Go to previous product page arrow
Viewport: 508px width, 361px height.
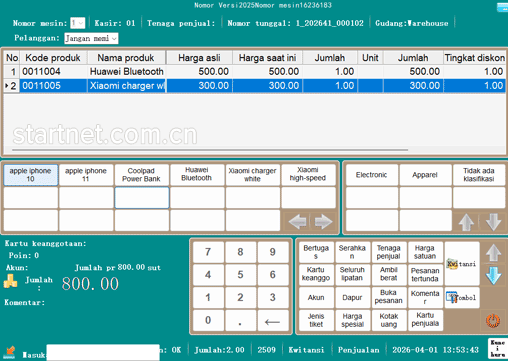[297, 221]
